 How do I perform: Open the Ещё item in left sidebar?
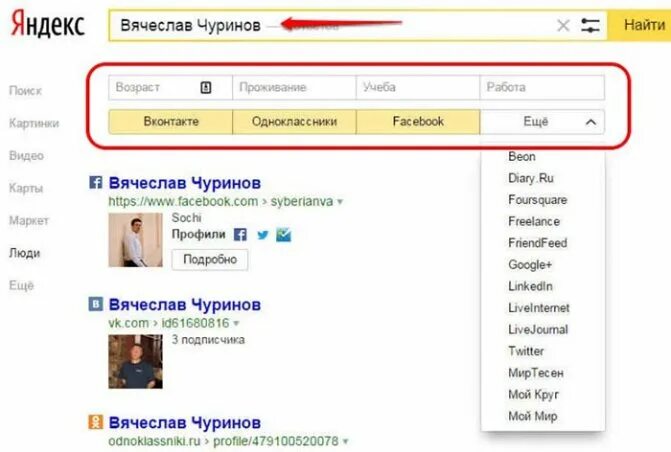21,285
